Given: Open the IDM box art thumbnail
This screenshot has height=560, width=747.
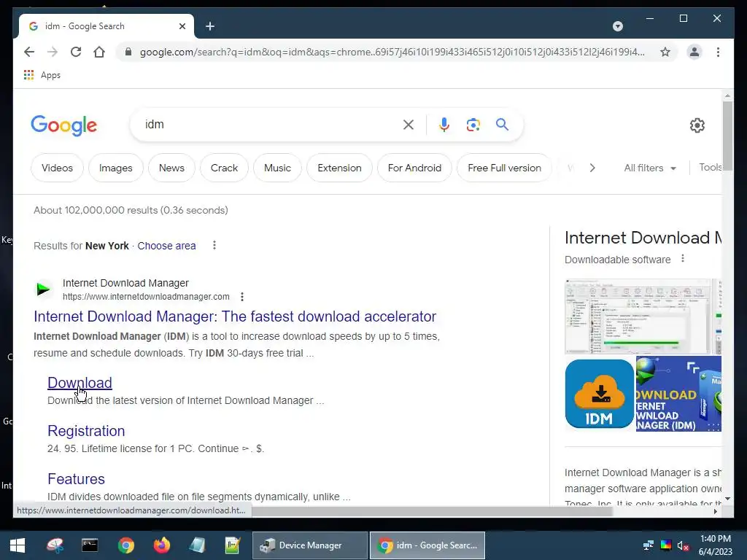Looking at the screenshot, I should pyautogui.click(x=678, y=394).
